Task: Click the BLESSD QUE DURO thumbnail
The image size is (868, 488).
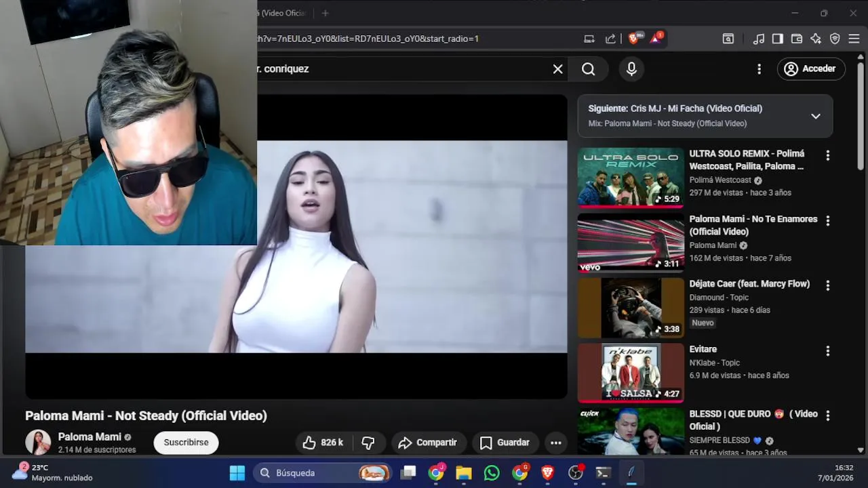Action: (x=631, y=431)
